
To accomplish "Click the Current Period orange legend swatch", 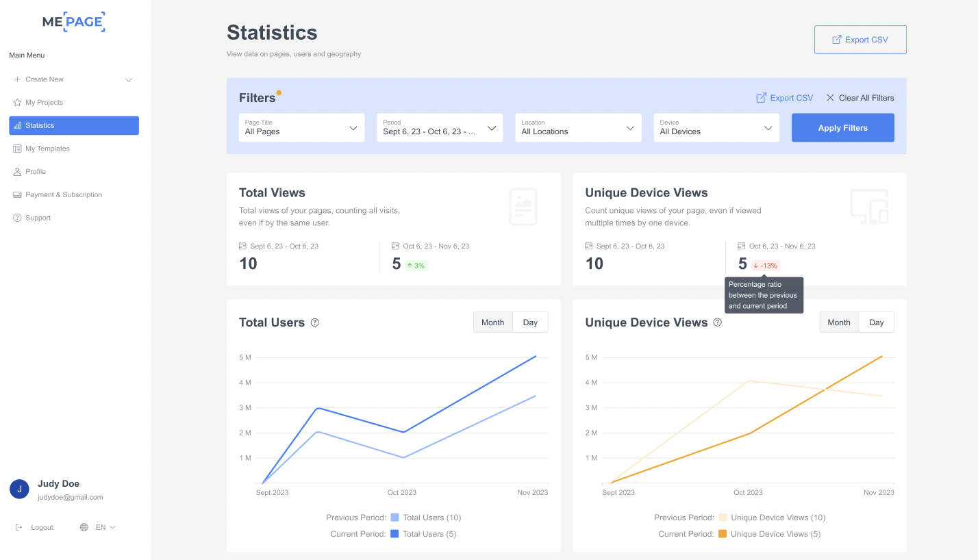I will point(722,534).
